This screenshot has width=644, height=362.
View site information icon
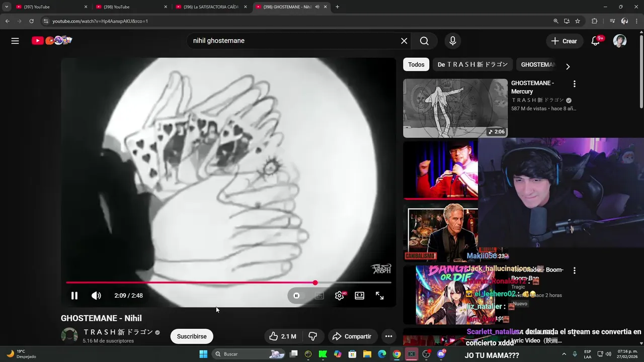pyautogui.click(x=46, y=21)
